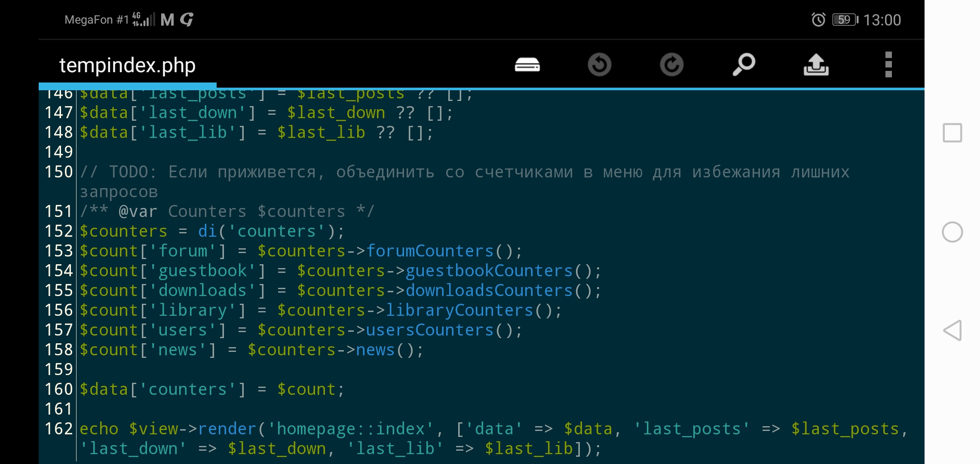Screen dimensions: 980x464
Task: Select the tempindex.php tab
Action: pyautogui.click(x=127, y=66)
